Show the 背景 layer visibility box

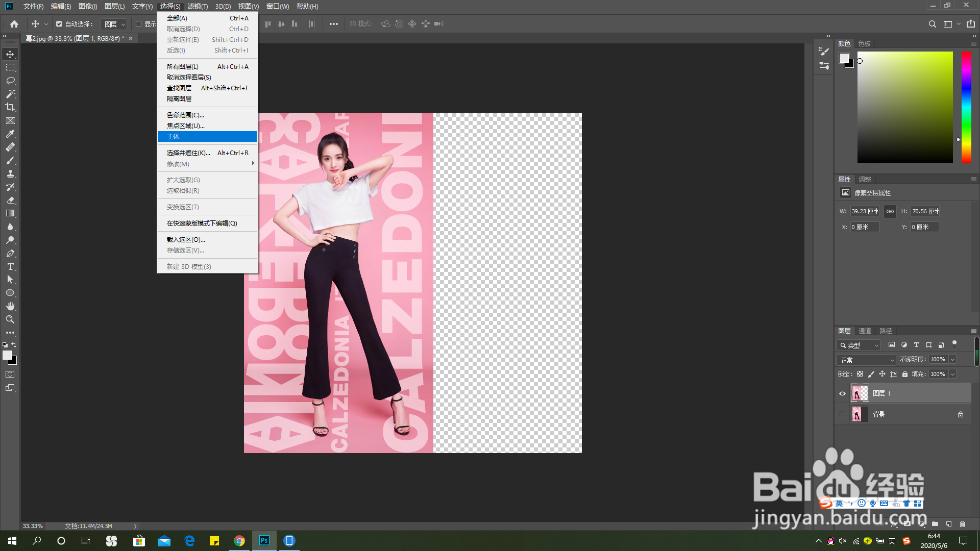click(842, 414)
